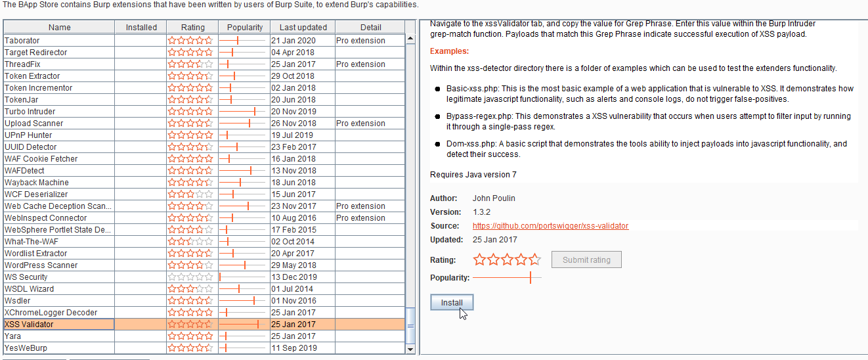
Task: Select the WAFDetect extension
Action: tap(204, 171)
